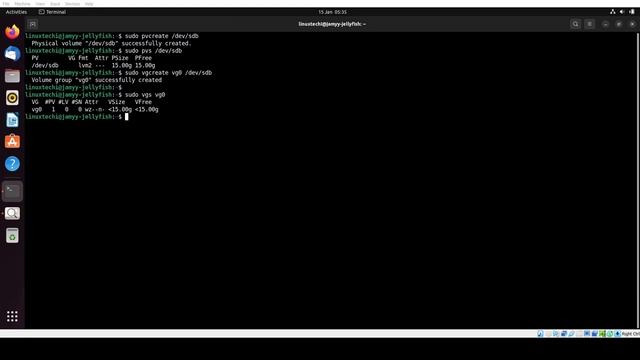
Task: Click the Terminal window title text
Action: point(332,24)
